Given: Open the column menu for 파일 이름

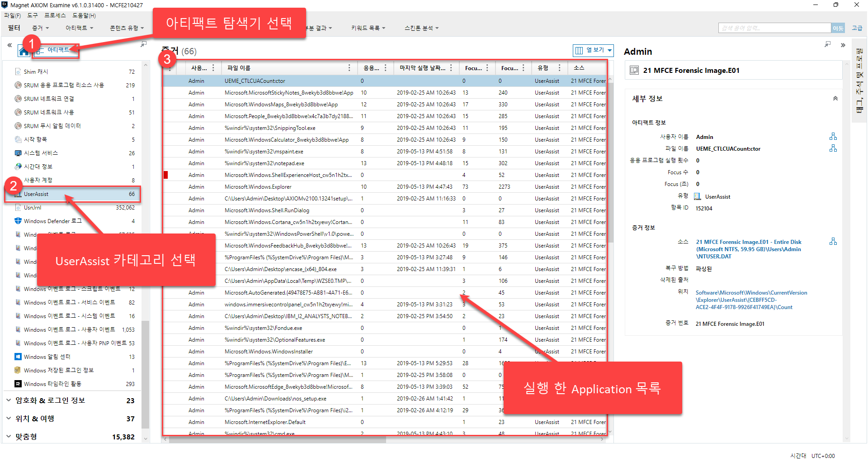Looking at the screenshot, I should 349,68.
